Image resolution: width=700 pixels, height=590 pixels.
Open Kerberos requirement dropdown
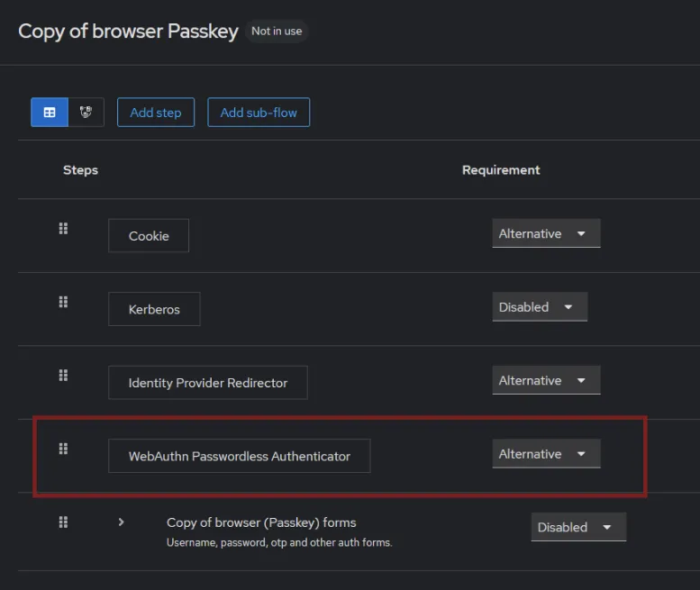point(540,307)
